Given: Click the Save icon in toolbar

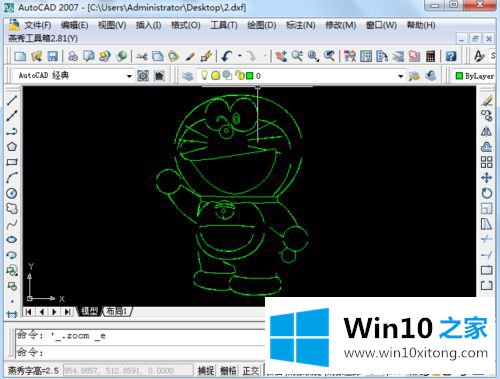Looking at the screenshot, I should coord(52,56).
